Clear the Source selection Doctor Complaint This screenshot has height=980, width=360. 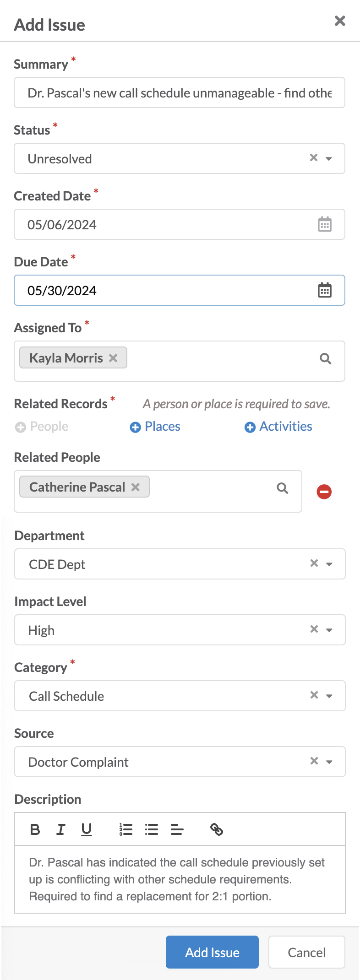click(x=314, y=761)
